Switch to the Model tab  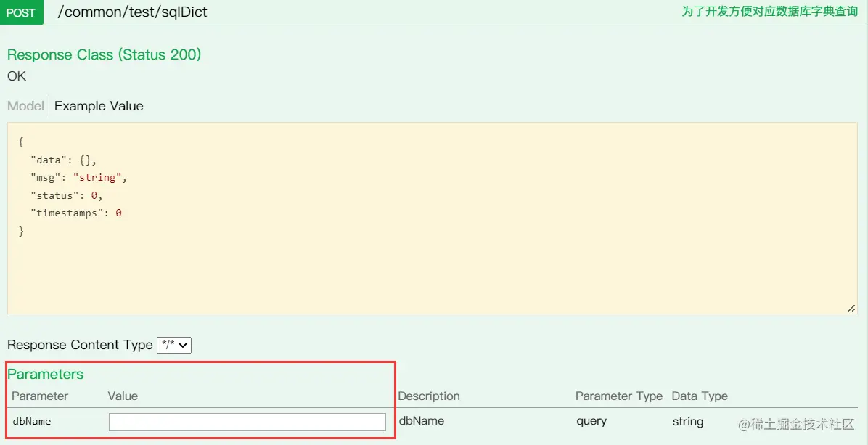click(x=25, y=106)
